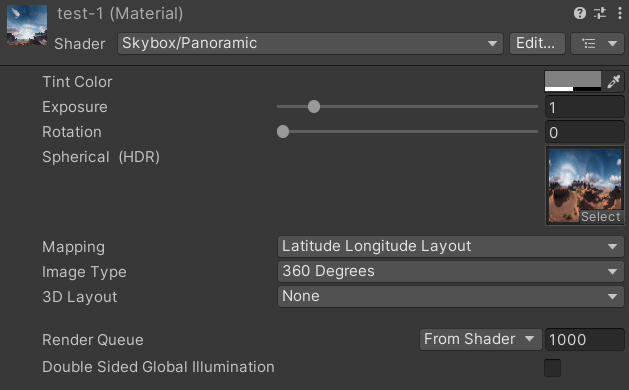This screenshot has height=390, width=629.
Task: Open the 3D Layout None dropdown
Action: pos(450,297)
